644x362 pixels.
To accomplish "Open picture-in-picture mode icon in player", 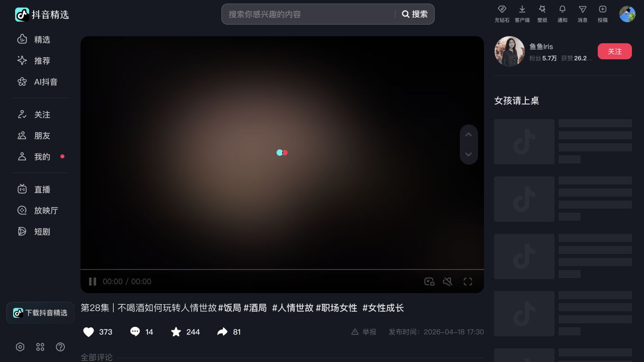I will [429, 282].
